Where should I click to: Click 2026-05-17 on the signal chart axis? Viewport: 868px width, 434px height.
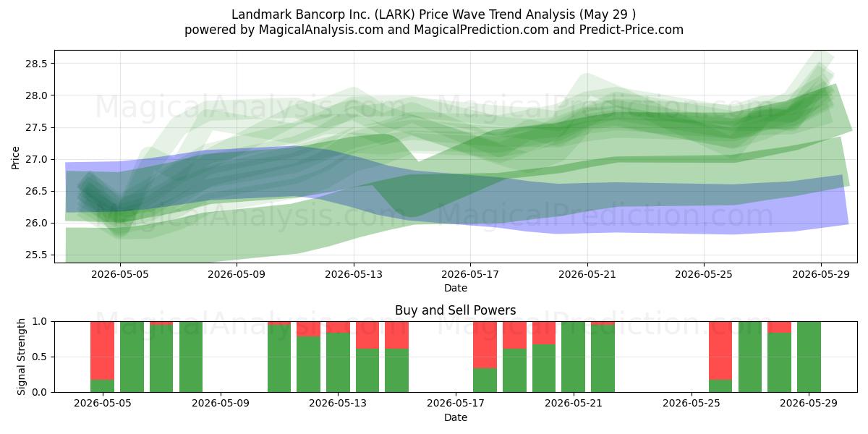point(456,404)
